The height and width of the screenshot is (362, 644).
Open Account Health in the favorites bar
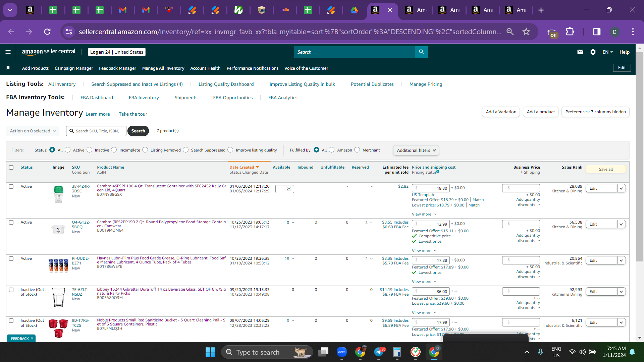tap(205, 68)
